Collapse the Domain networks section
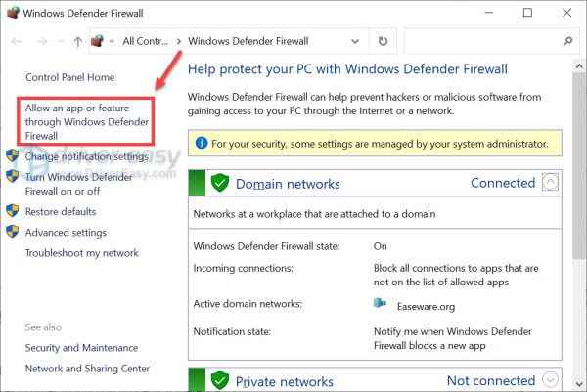The height and width of the screenshot is (392, 587). tap(551, 183)
